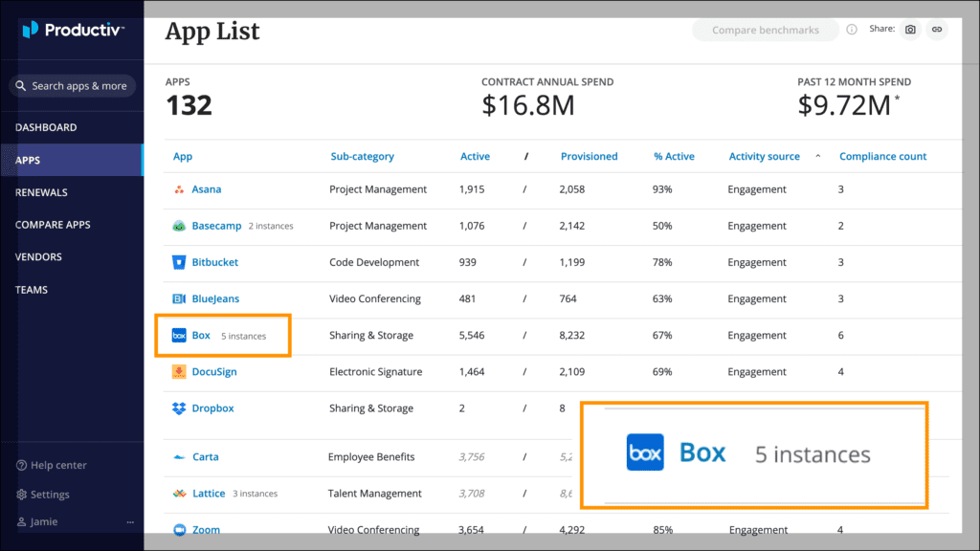Click the Basecamp app icon

click(x=179, y=226)
